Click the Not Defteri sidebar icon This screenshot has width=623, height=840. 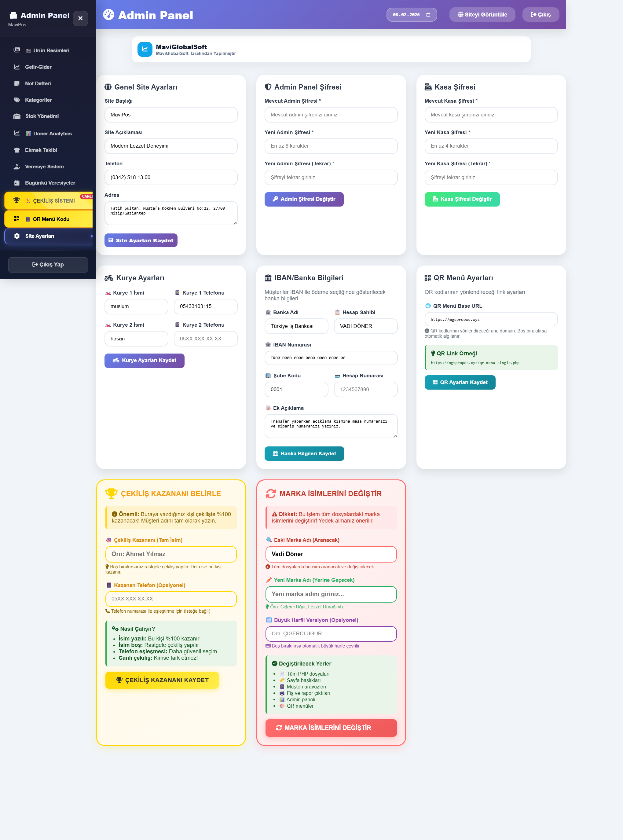click(17, 83)
